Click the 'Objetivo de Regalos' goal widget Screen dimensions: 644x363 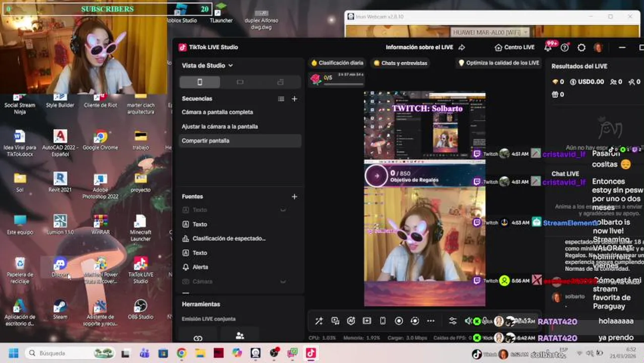coord(425,175)
